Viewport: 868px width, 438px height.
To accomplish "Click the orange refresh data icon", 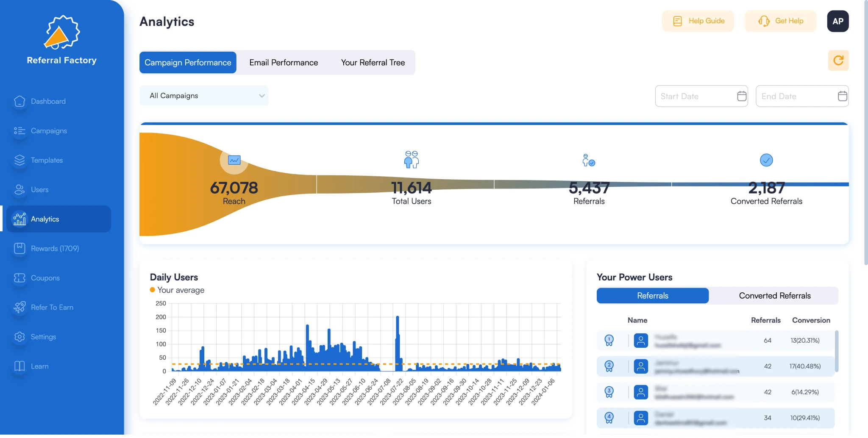I will pyautogui.click(x=838, y=60).
